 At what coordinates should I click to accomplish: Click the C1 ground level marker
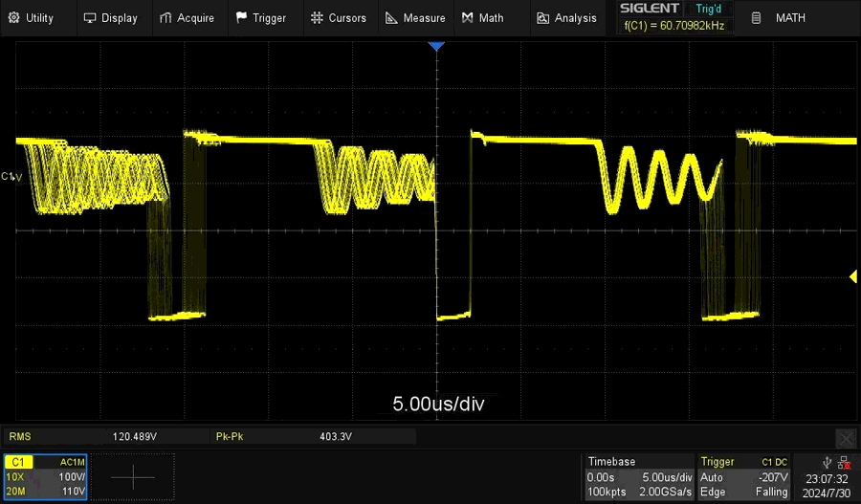click(11, 176)
